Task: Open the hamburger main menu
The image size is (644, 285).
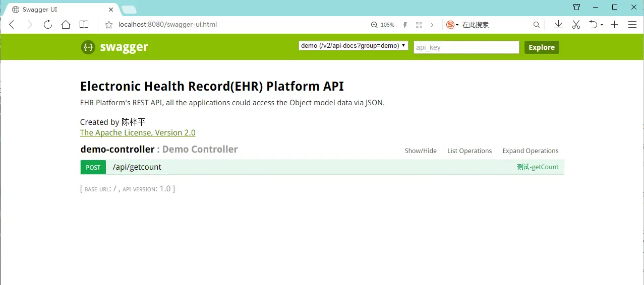Action: [632, 24]
